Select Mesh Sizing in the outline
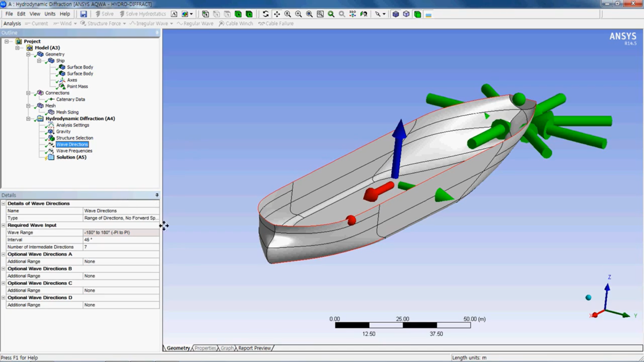644x362 pixels. pyautogui.click(x=67, y=112)
